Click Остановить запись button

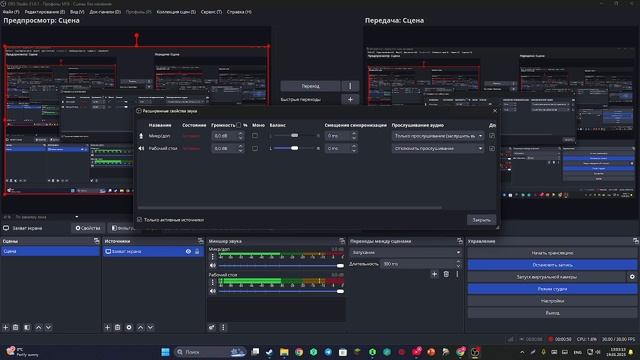(552, 265)
